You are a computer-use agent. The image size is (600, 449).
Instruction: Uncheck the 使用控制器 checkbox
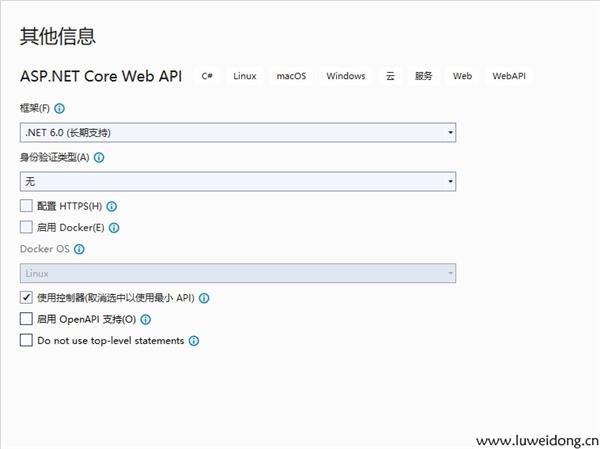pyautogui.click(x=26, y=298)
